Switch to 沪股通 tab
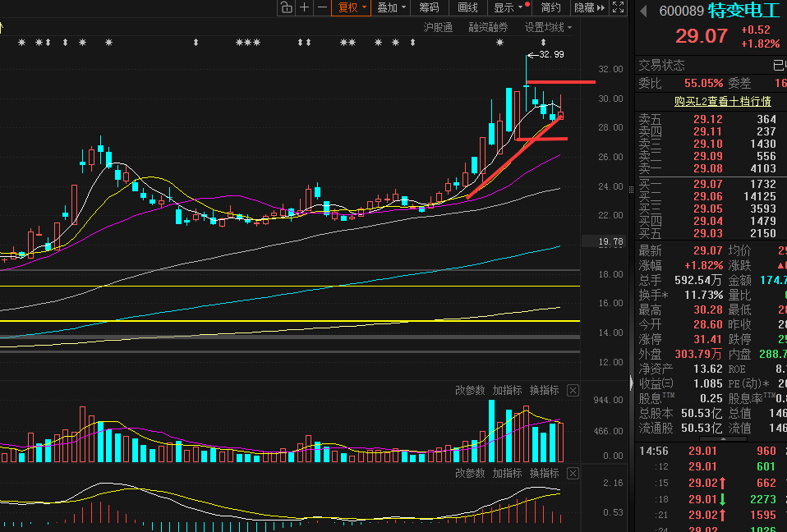The height and width of the screenshot is (532, 787). pos(438,27)
